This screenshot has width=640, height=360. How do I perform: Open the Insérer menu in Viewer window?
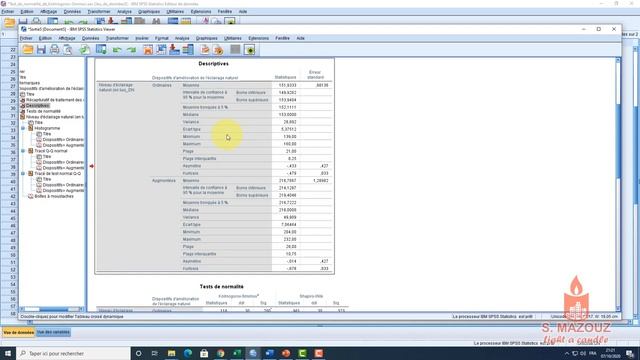[x=142, y=38]
